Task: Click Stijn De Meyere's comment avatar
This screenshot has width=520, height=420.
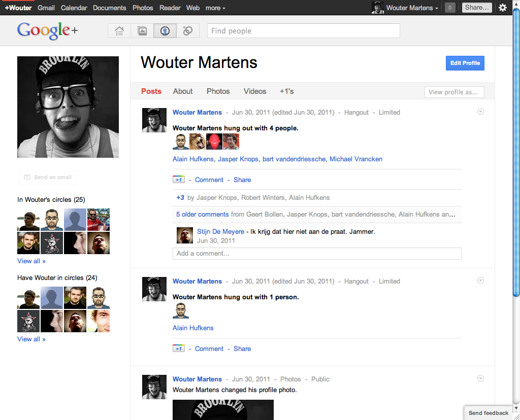Action: pyautogui.click(x=185, y=235)
